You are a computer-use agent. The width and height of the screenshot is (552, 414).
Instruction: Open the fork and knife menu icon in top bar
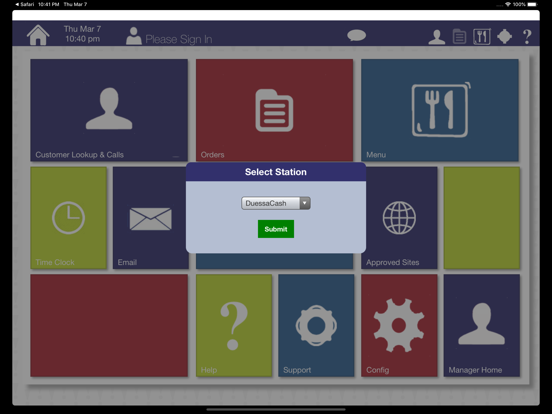pos(482,36)
